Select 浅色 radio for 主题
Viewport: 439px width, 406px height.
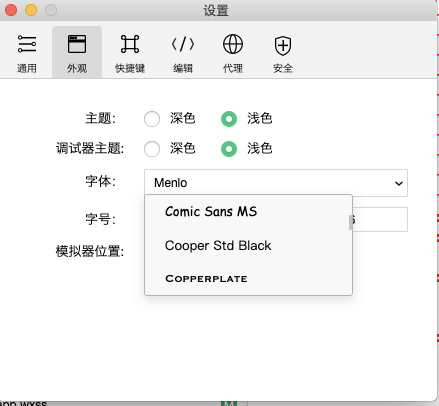229,119
